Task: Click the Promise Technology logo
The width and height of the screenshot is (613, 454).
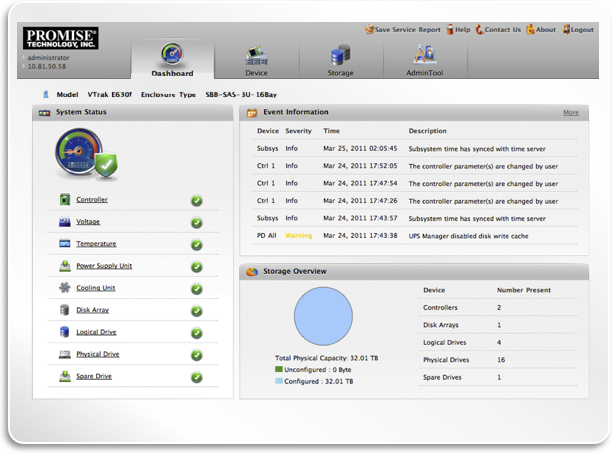Action: 61,38
